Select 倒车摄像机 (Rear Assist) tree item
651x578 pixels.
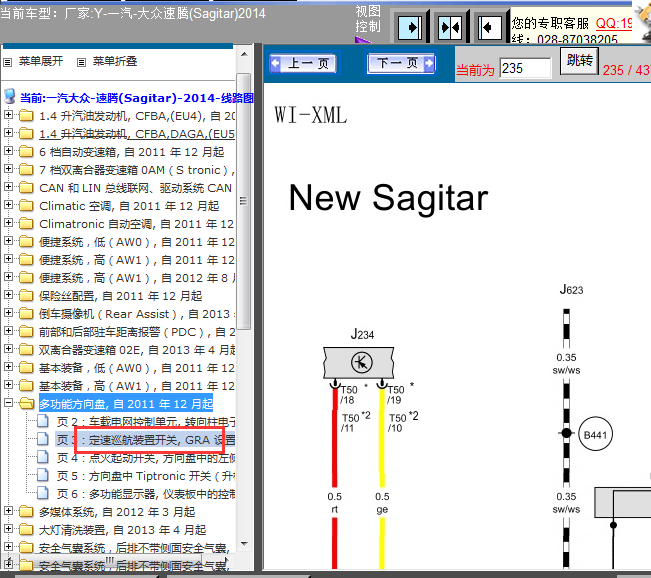[x=137, y=314]
